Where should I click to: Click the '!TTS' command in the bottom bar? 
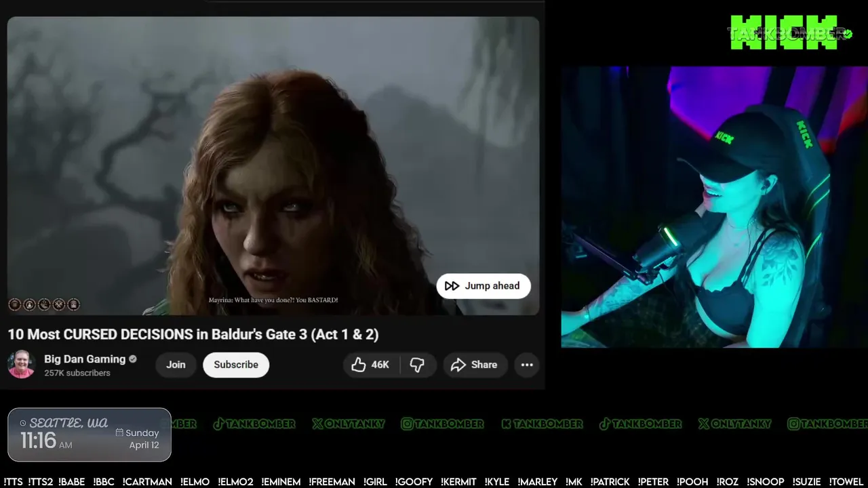[13, 482]
